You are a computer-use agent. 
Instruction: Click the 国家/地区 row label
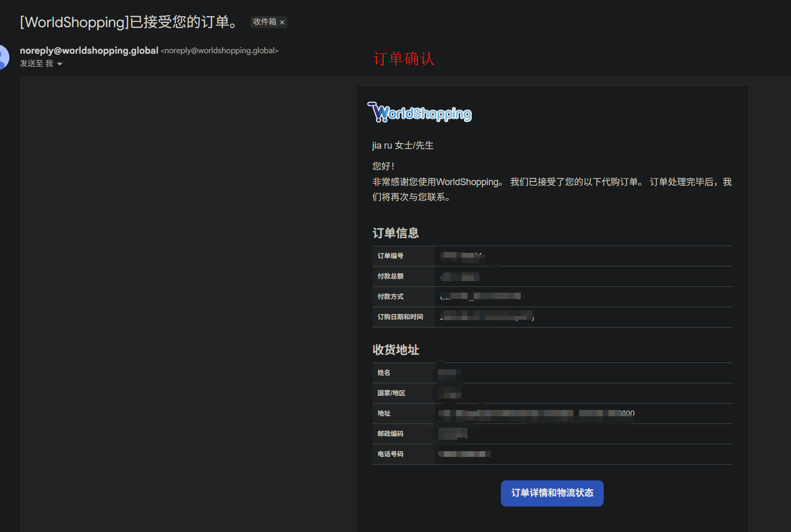(391, 393)
